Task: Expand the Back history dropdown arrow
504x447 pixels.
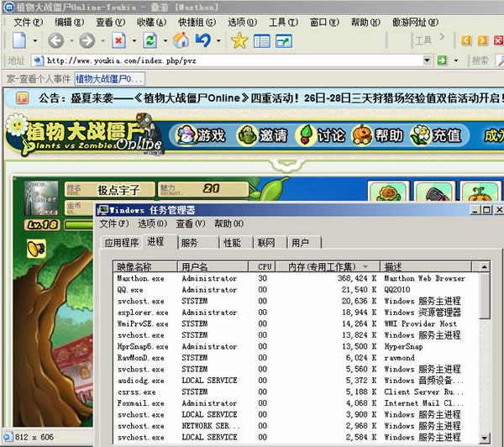Action: point(72,41)
